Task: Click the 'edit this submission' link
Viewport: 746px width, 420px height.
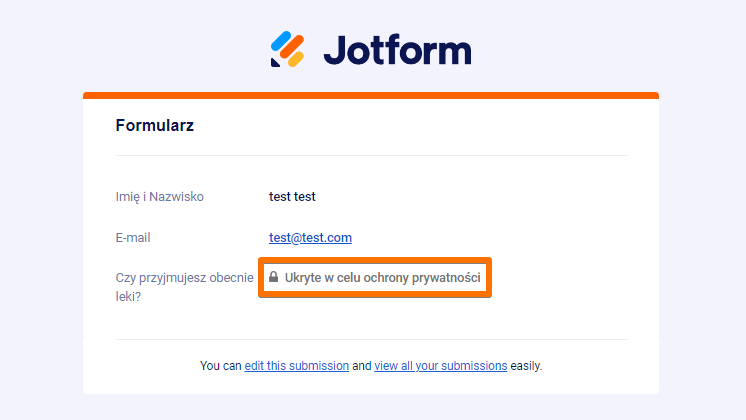Action: 297,366
